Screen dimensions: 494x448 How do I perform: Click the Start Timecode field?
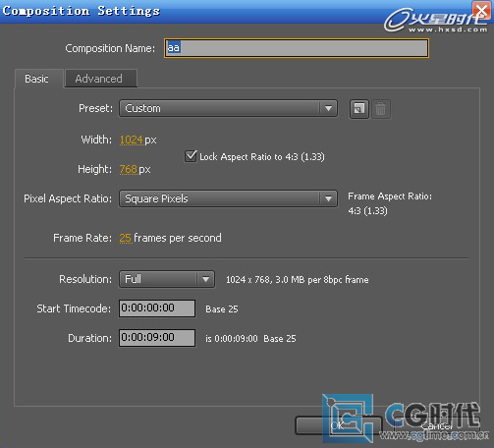click(157, 308)
